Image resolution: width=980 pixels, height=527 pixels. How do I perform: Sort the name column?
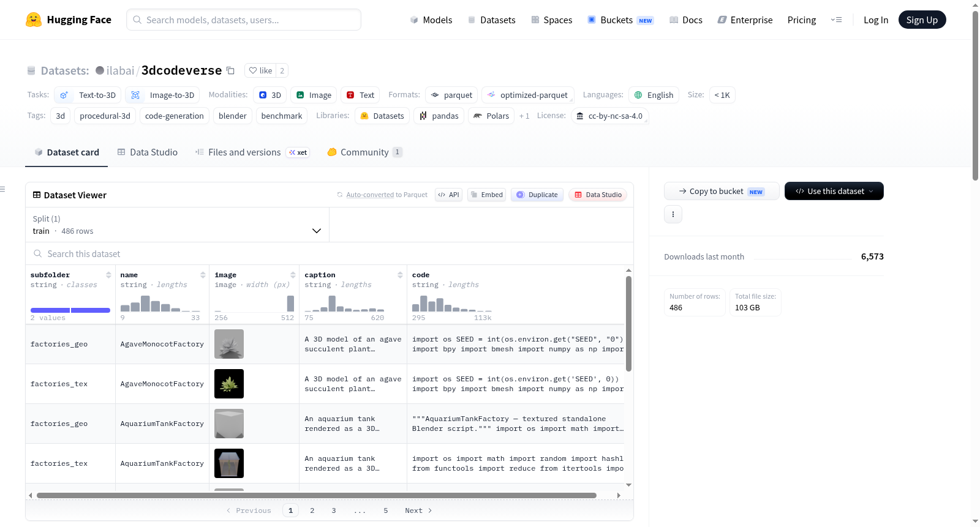(x=203, y=275)
